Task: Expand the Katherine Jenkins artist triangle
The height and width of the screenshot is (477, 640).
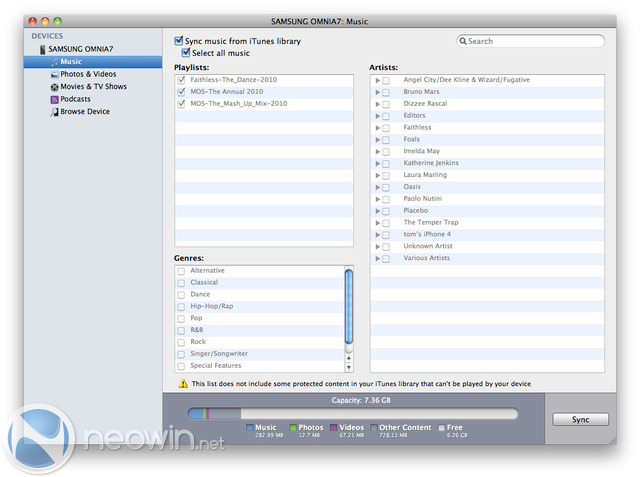Action: click(378, 163)
